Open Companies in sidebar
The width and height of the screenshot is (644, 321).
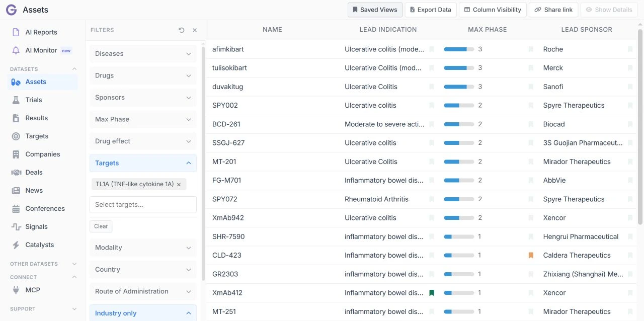[42, 154]
